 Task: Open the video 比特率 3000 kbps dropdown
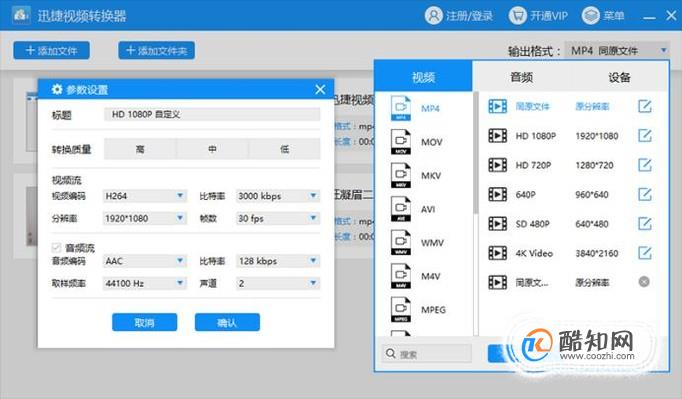pos(278,196)
